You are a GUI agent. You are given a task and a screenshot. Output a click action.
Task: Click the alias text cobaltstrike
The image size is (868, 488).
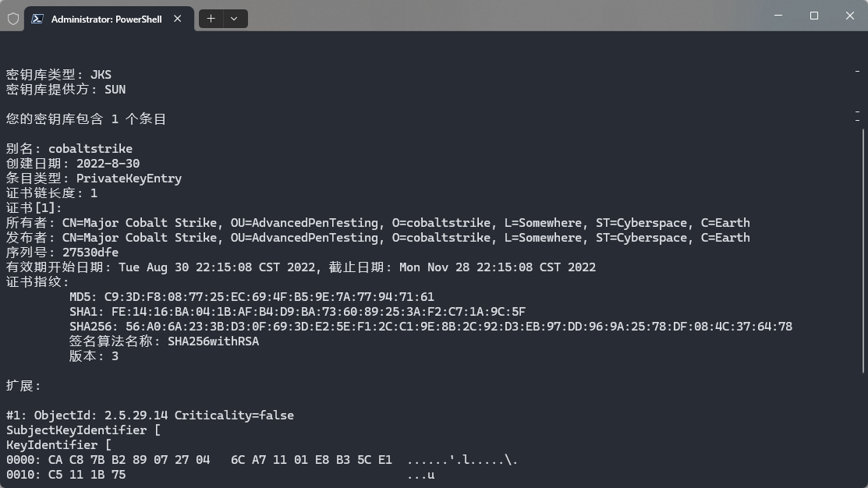(x=90, y=149)
